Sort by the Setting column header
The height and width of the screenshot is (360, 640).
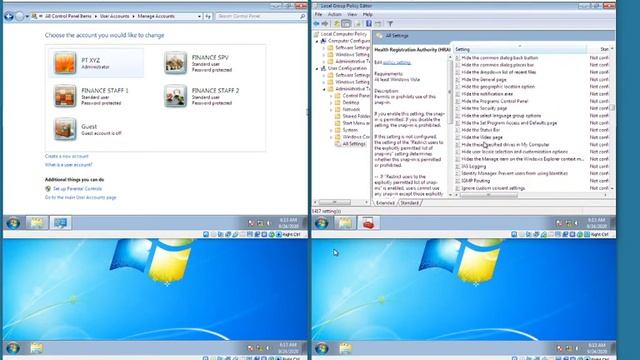pyautogui.click(x=520, y=49)
